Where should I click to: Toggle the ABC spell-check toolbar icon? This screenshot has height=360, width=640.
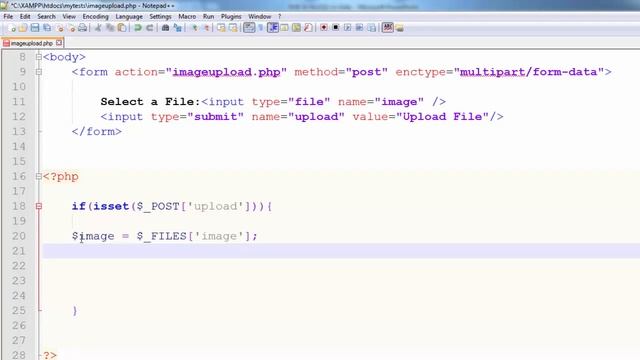(388, 28)
